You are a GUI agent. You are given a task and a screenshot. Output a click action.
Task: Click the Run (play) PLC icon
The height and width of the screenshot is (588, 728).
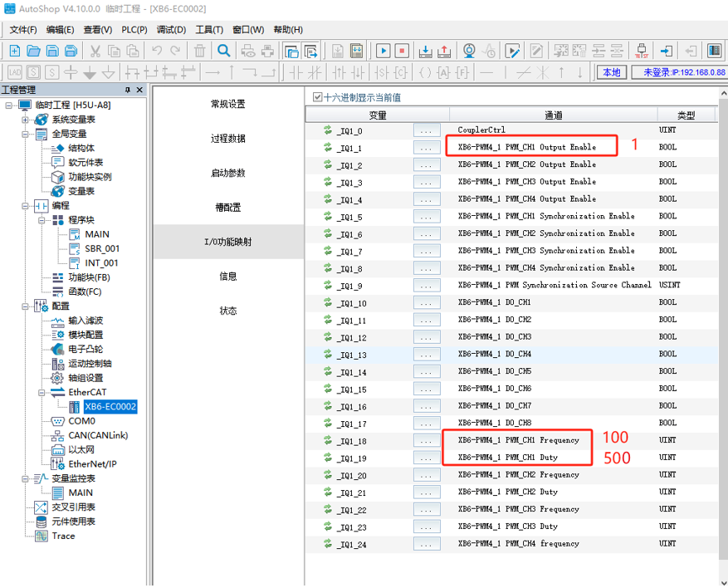coord(383,51)
